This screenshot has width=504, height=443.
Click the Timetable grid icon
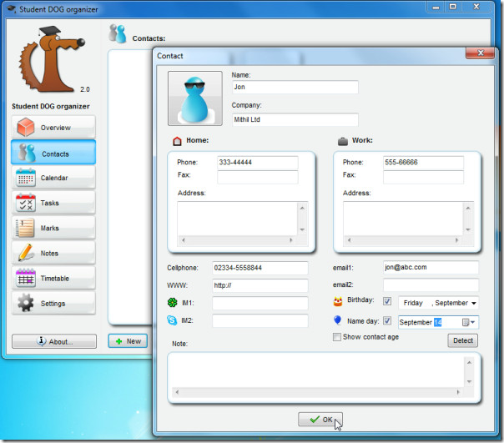[26, 278]
